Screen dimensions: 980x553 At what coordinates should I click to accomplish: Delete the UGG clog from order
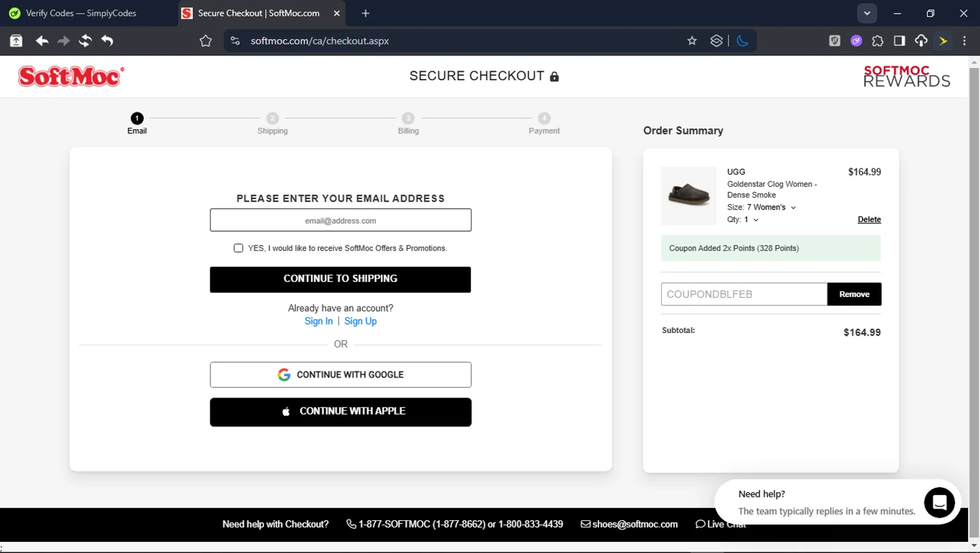(869, 220)
